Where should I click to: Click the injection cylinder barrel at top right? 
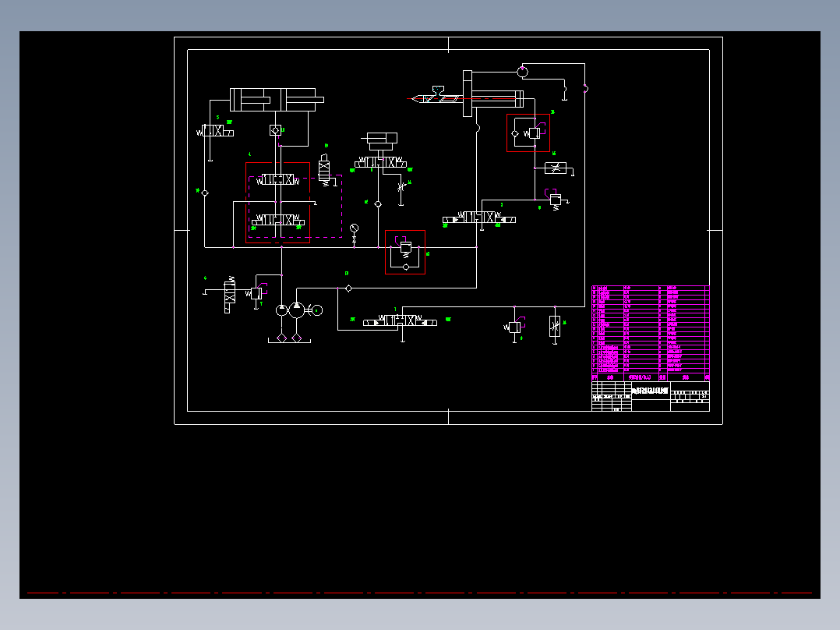click(x=497, y=99)
